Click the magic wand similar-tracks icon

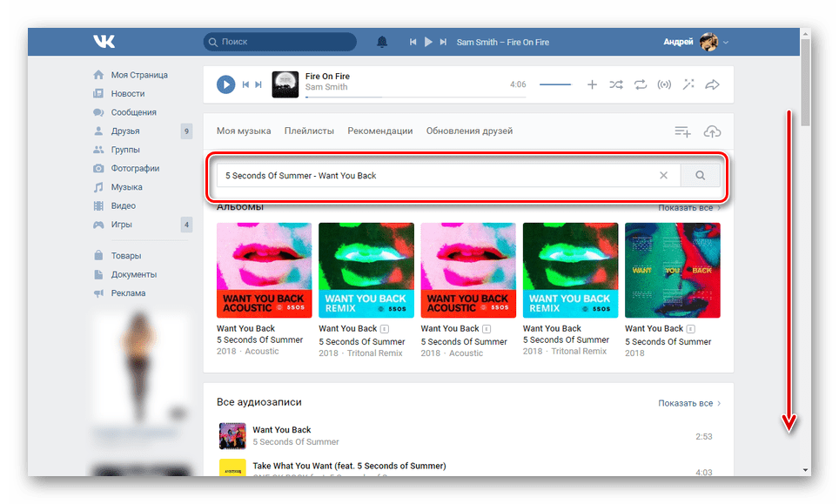click(688, 84)
